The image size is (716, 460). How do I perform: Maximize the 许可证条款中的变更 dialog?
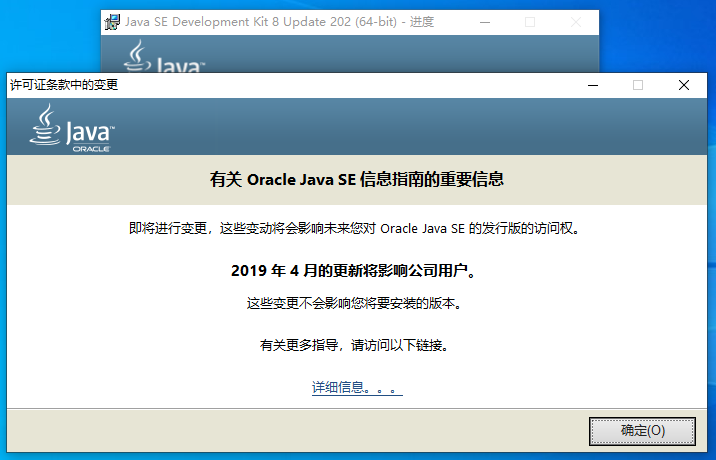coord(638,85)
